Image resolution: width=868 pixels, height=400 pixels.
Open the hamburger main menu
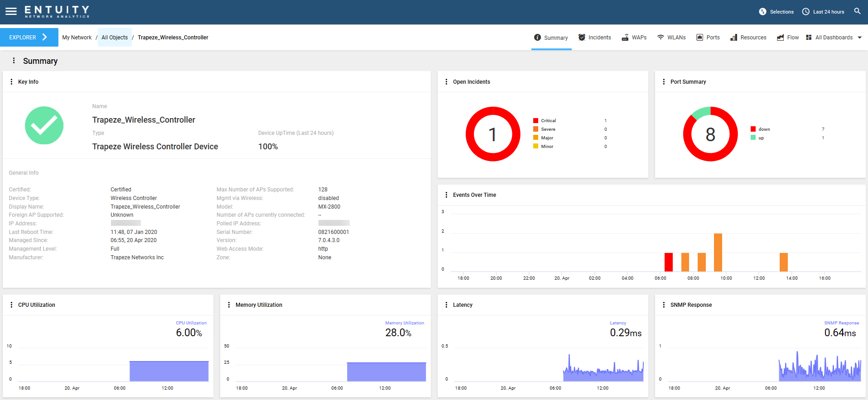pos(11,11)
